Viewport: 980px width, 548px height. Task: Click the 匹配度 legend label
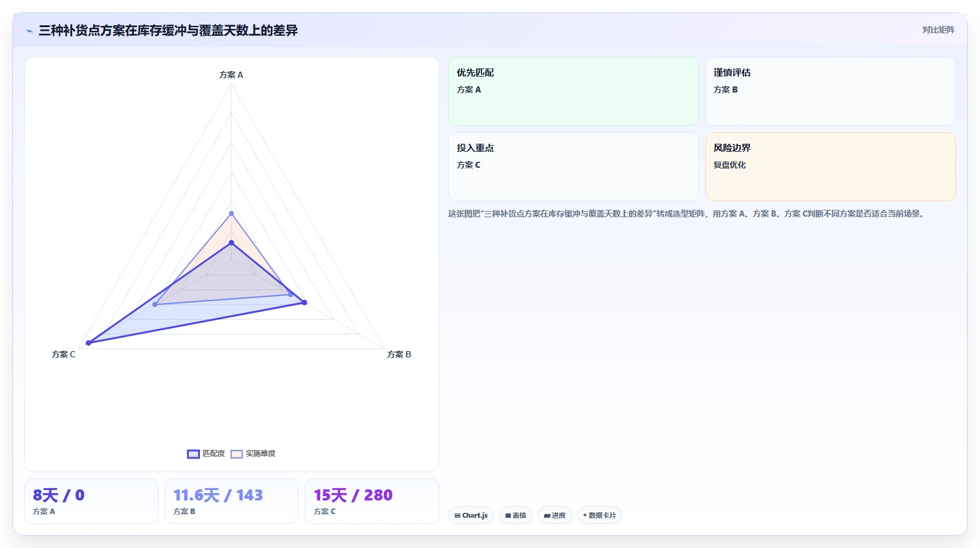pos(214,454)
